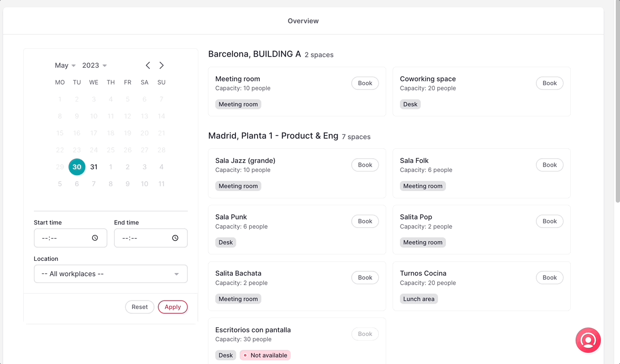Select May 31 on the calendar

94,167
